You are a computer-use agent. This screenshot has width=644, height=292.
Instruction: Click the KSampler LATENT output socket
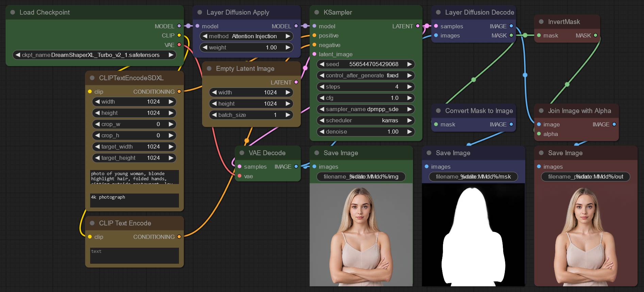(418, 26)
